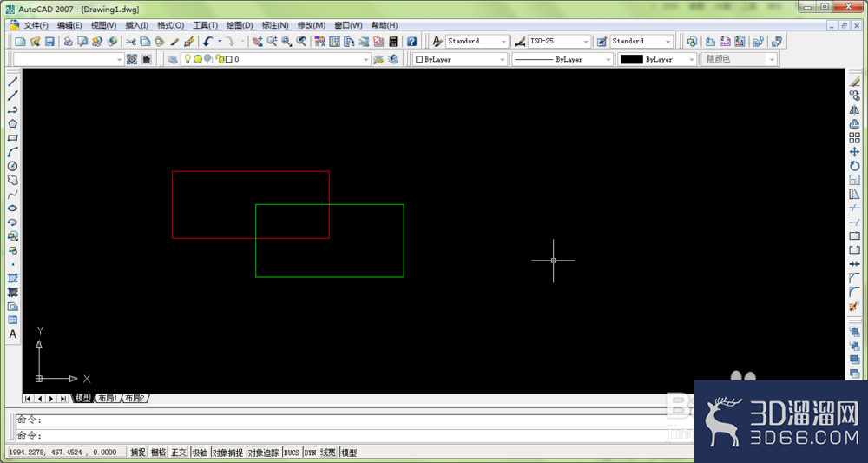This screenshot has height=463, width=868.
Task: Open the 绘图(D) menu
Action: (x=240, y=25)
